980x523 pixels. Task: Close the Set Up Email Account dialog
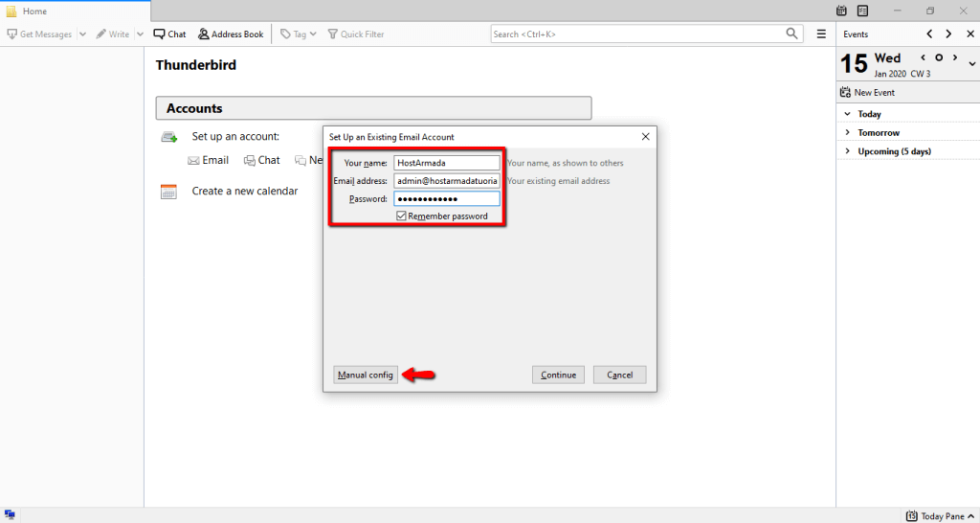(x=646, y=136)
